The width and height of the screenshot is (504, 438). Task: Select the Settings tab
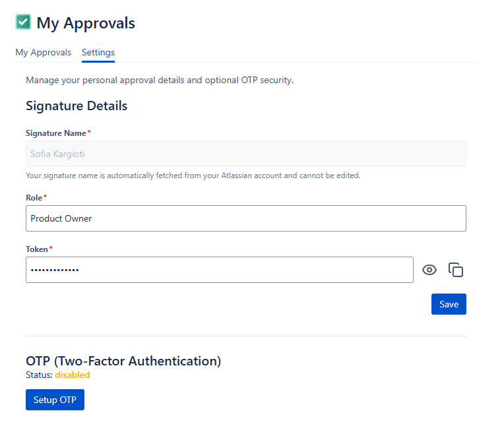tap(98, 53)
